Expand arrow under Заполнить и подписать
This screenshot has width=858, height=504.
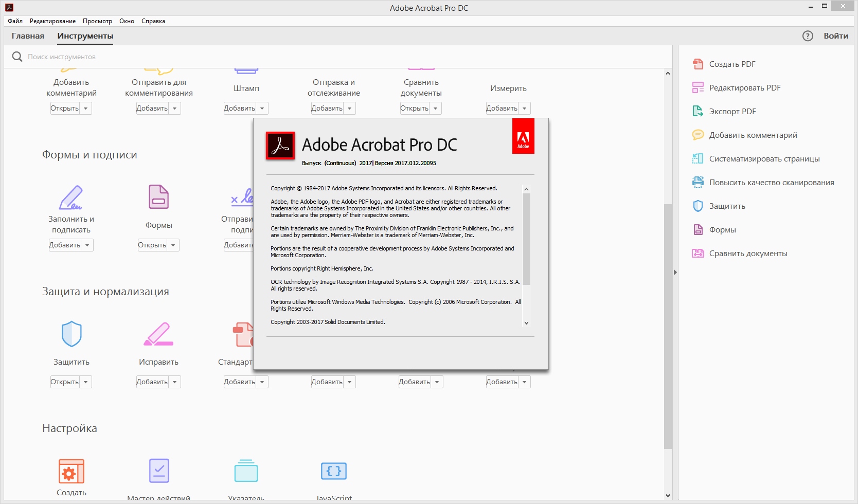87,245
